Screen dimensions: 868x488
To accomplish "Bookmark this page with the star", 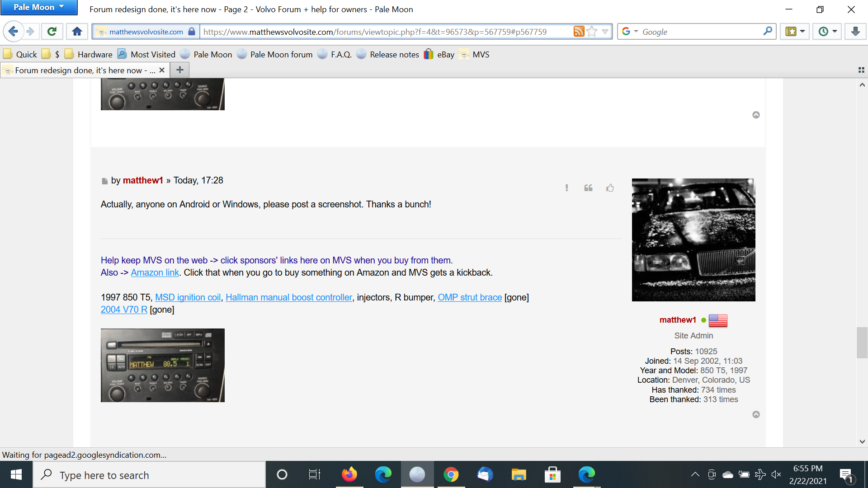I will (592, 32).
